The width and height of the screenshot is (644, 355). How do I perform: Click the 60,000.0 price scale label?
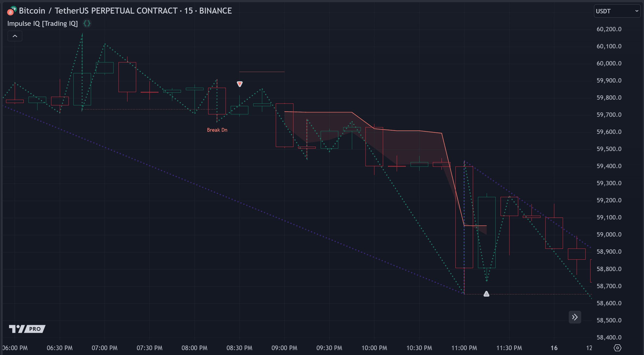(609, 63)
